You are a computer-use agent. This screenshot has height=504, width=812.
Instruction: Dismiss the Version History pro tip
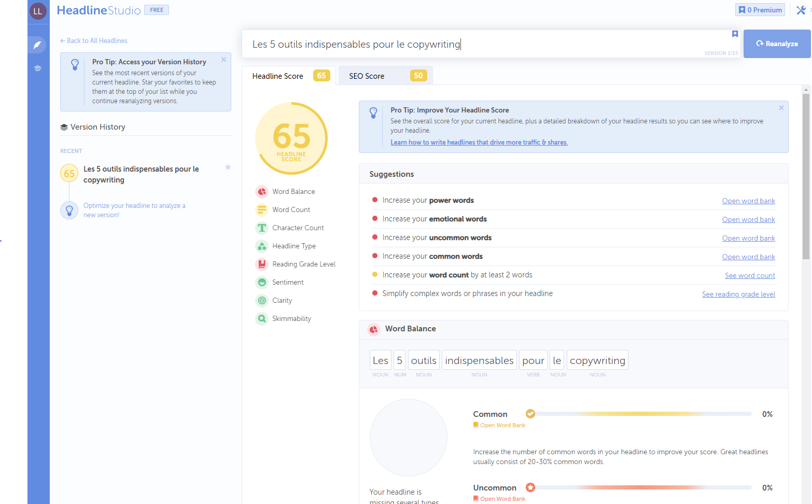coord(223,60)
